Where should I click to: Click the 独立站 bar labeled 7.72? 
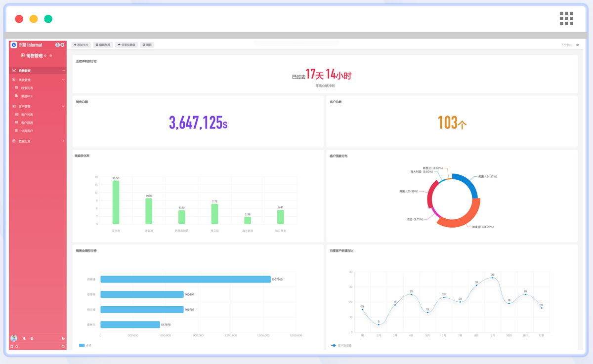214,214
